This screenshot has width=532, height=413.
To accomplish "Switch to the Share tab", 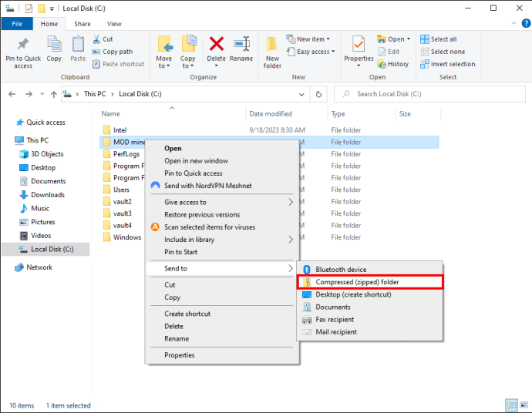I will [82, 24].
